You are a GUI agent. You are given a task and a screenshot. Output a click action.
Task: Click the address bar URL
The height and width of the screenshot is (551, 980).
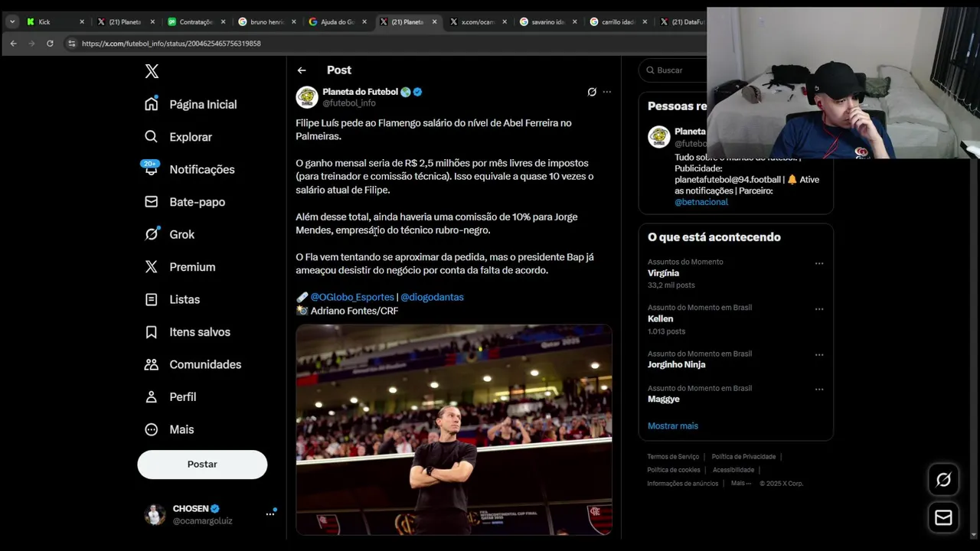(171, 44)
